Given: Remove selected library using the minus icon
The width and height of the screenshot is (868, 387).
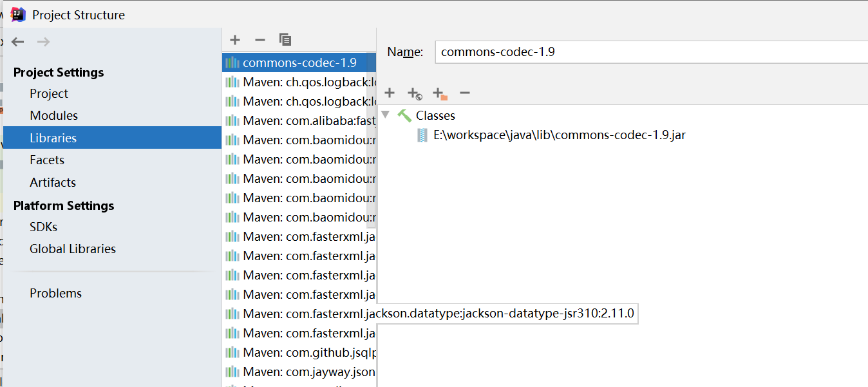Looking at the screenshot, I should coord(260,39).
